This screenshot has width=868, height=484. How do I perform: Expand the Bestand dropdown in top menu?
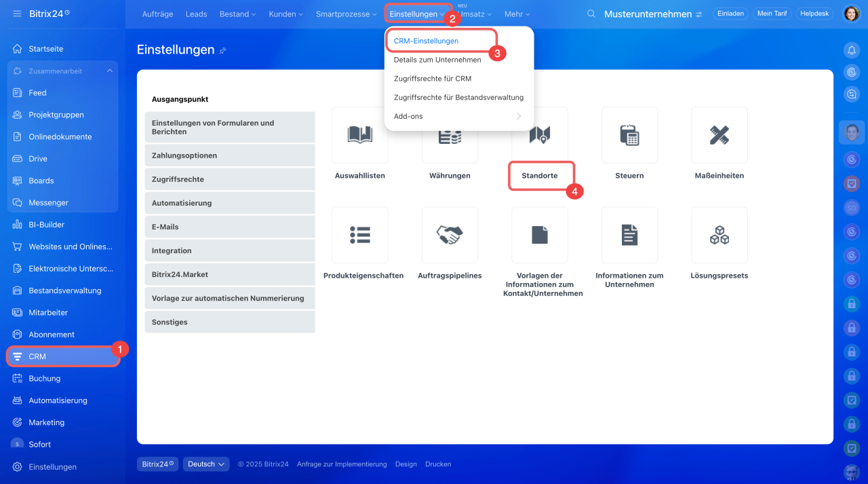238,14
